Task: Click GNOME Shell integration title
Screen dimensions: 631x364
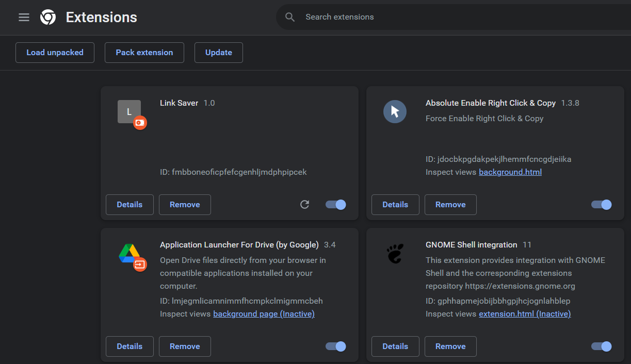Action: pos(471,245)
